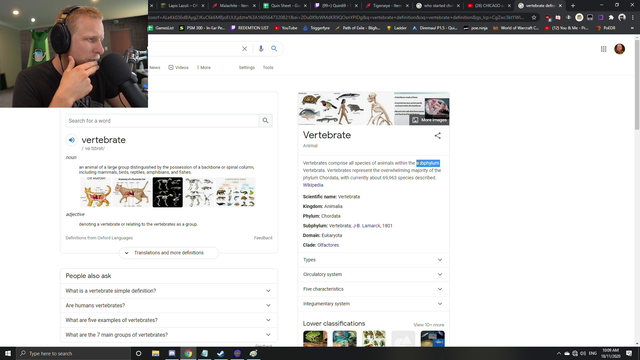Switch to Chrome in the taskbar

pyautogui.click(x=188, y=353)
